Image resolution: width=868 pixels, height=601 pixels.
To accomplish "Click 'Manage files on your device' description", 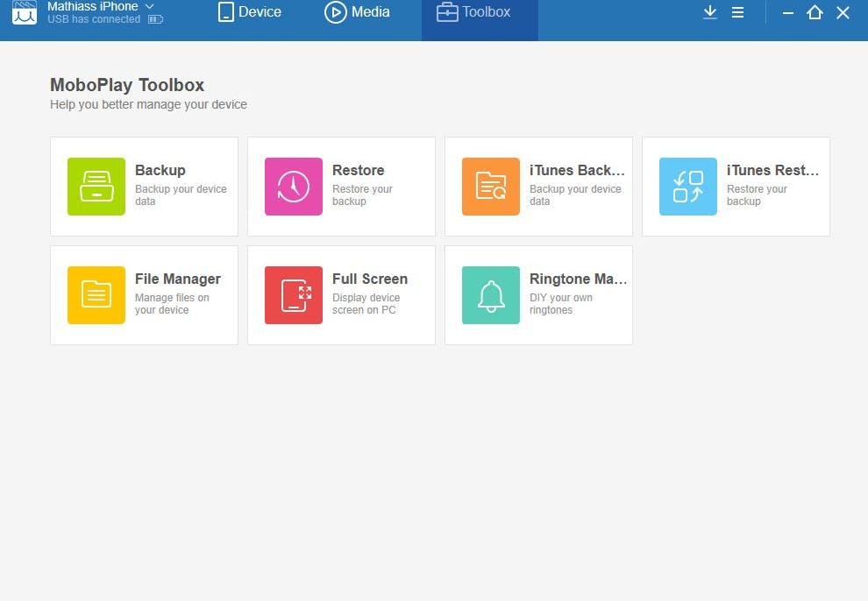I will tap(172, 304).
